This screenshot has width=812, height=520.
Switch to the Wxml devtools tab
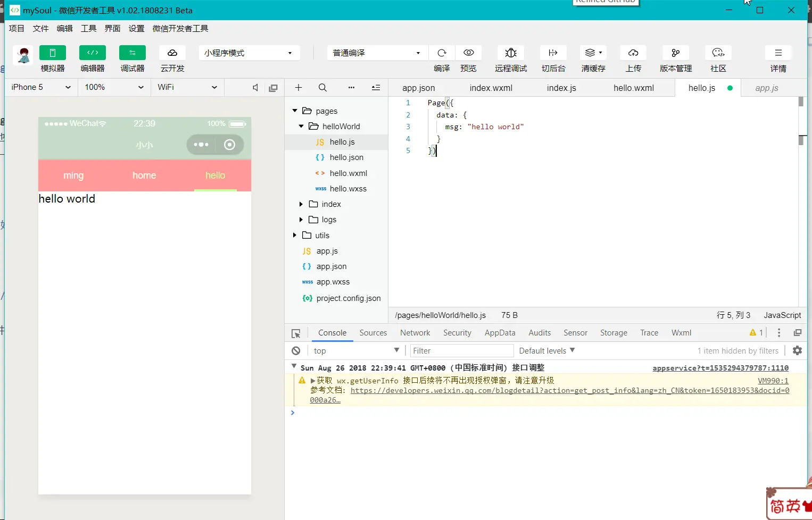pos(681,333)
